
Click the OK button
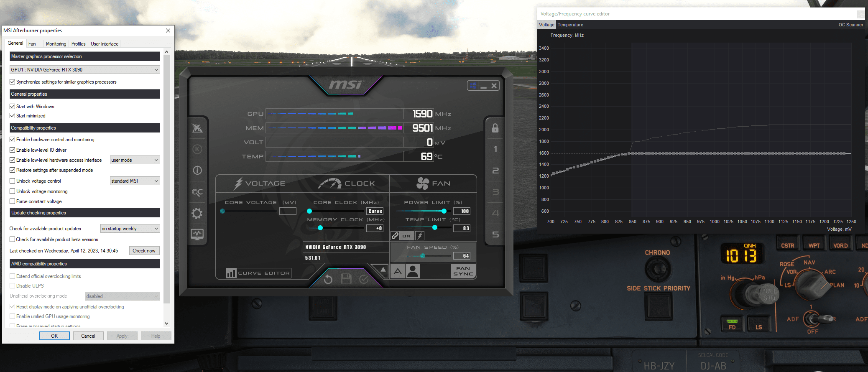(x=54, y=336)
